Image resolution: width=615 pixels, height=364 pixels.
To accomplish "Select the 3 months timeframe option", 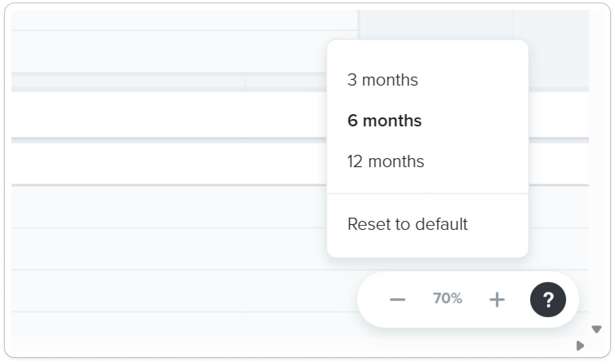I will pyautogui.click(x=383, y=80).
